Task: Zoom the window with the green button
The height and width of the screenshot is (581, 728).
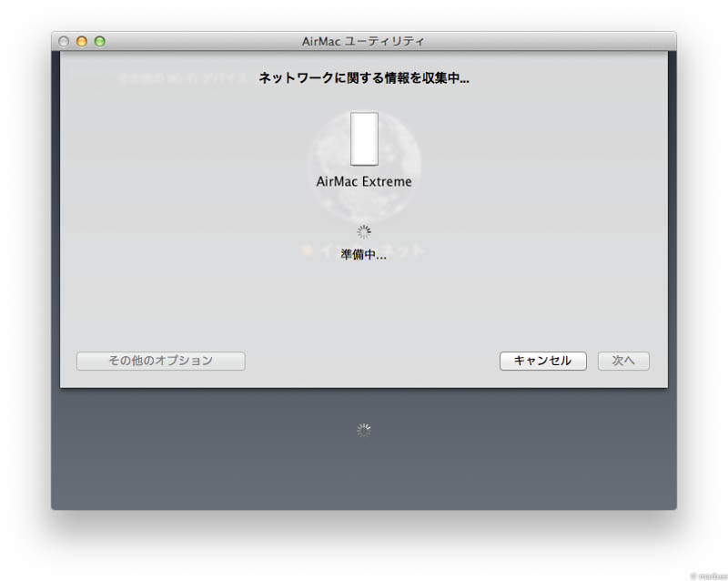Action: pos(98,41)
